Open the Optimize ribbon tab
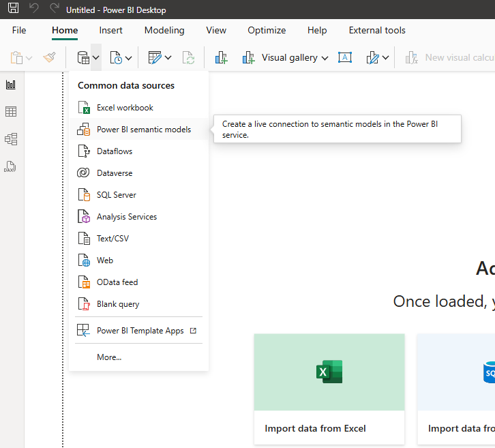Viewport: 495px width, 448px height. pyautogui.click(x=267, y=30)
